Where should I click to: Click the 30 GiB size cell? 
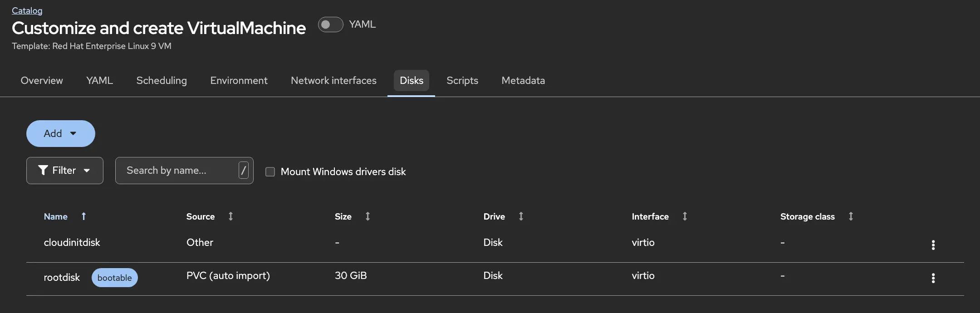[351, 275]
